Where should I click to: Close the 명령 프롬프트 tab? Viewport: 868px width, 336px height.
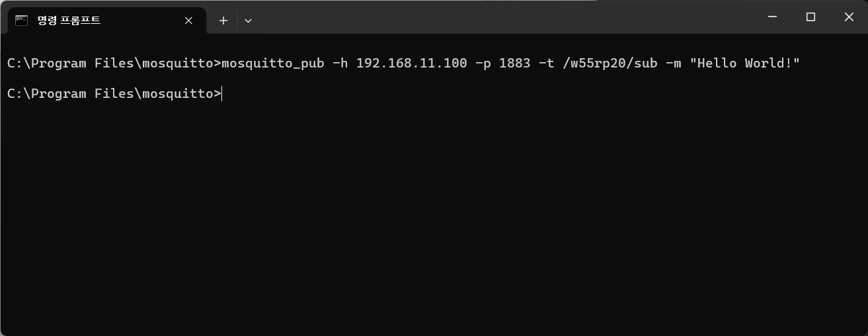(188, 21)
